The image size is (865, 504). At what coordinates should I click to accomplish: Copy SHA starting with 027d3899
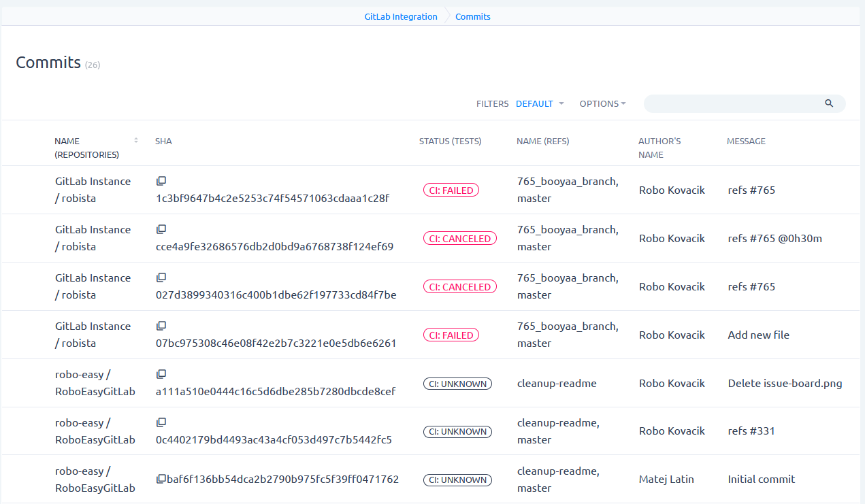click(x=161, y=278)
